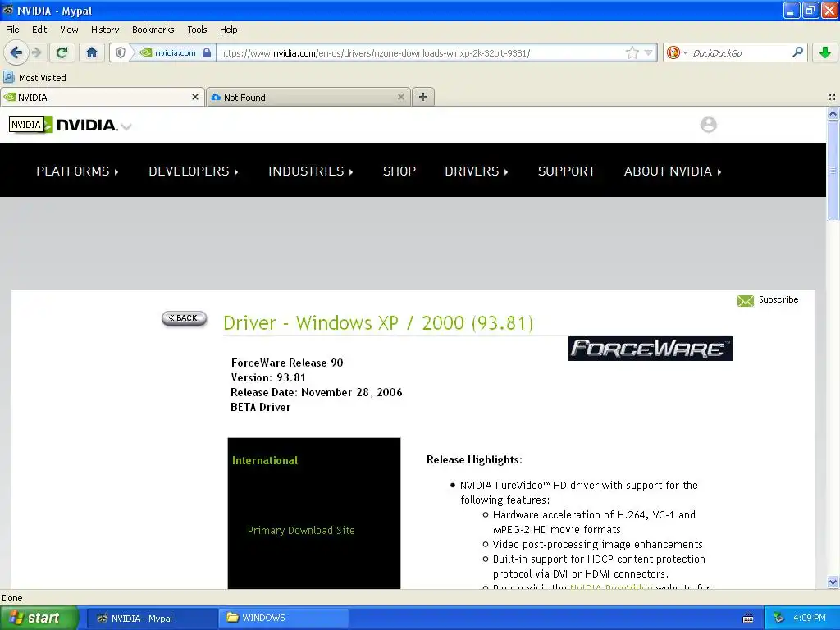Click the nvidia.com site identity label
Image resolution: width=840 pixels, height=630 pixels.
click(x=176, y=52)
